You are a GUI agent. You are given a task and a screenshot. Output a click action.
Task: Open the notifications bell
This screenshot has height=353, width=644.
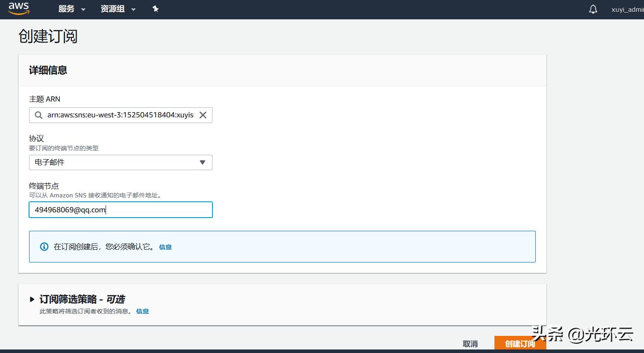593,9
